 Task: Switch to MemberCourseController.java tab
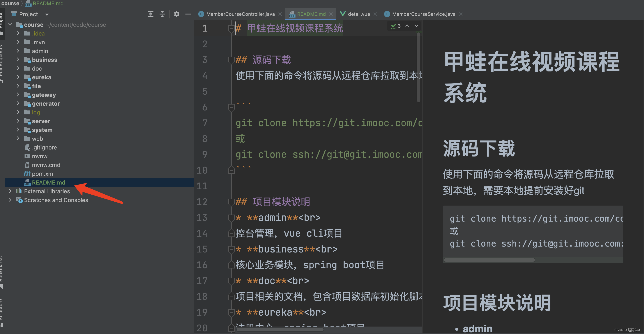[x=240, y=14]
